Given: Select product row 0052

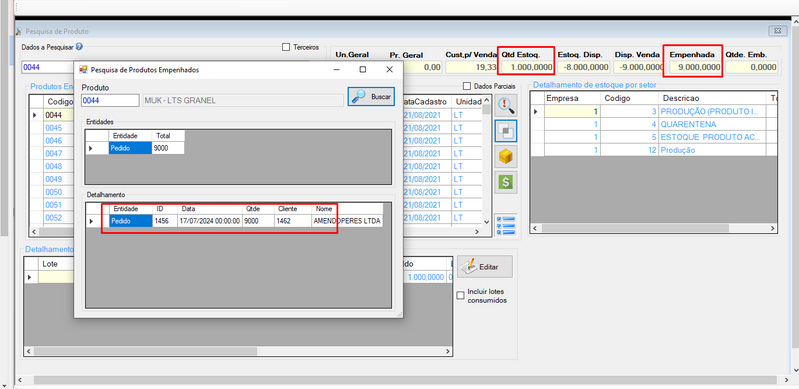Looking at the screenshot, I should [54, 218].
